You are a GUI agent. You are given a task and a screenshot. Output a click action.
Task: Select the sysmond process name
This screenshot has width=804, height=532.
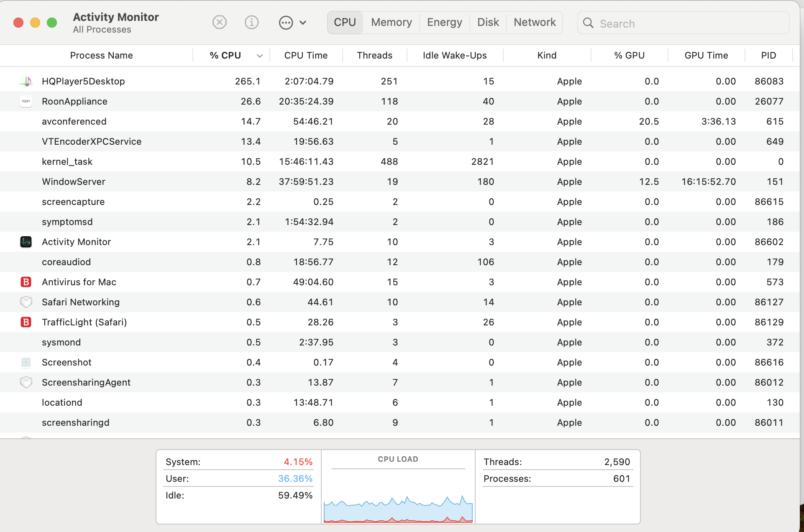click(x=61, y=342)
